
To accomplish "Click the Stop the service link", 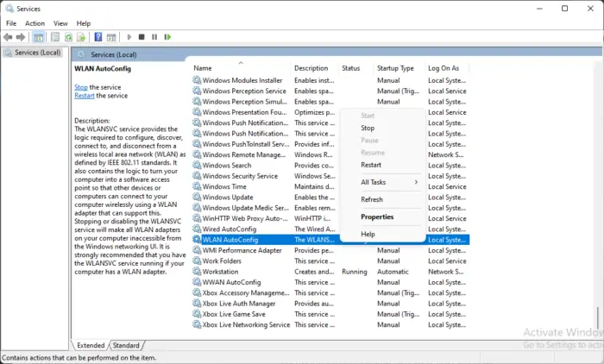I will [x=81, y=87].
